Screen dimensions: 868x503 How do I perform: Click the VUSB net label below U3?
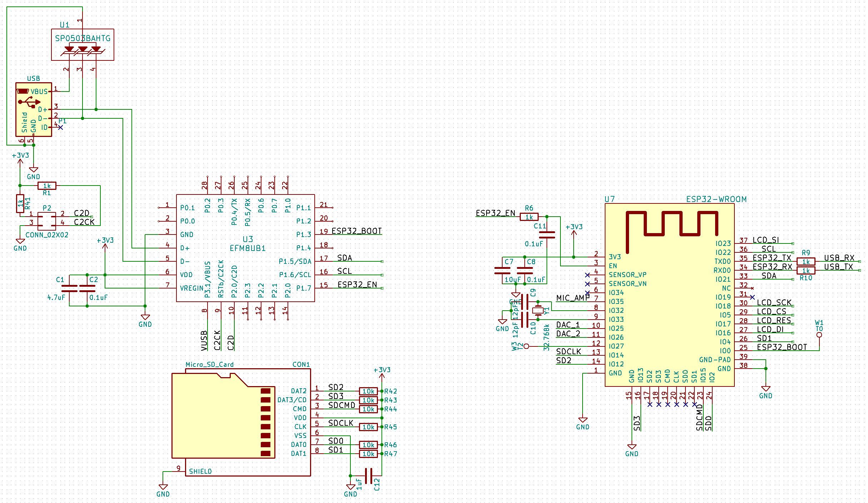tap(204, 340)
